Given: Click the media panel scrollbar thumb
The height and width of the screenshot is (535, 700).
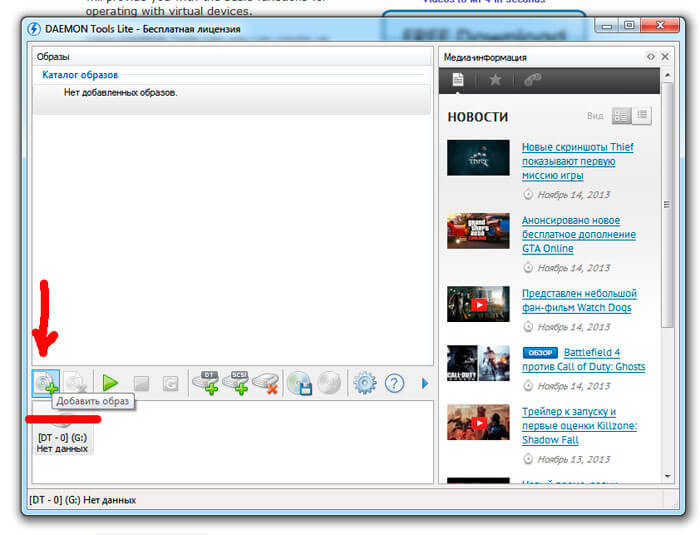Looking at the screenshot, I should coord(667,205).
